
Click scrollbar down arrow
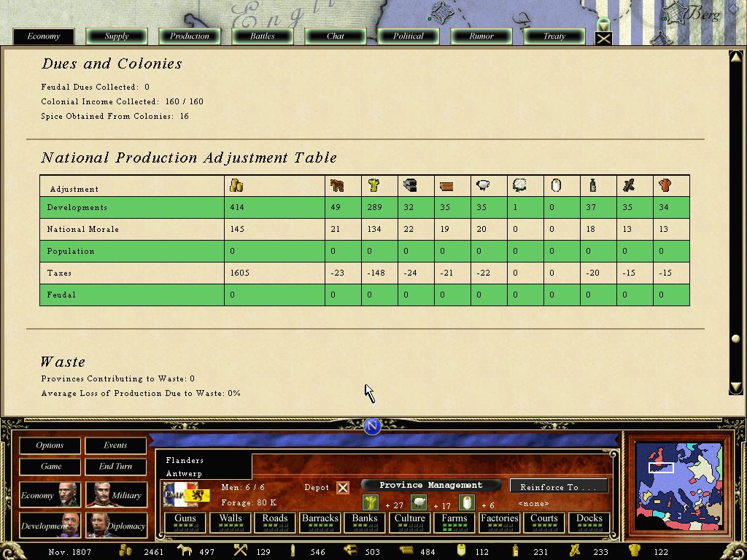coord(735,388)
